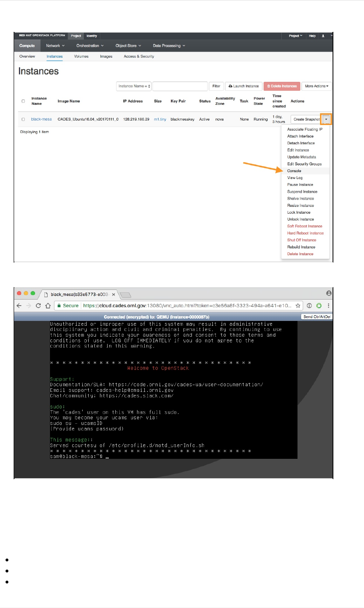The height and width of the screenshot is (608, 364).
Task: Click the Send CtrlAltDel button
Action: [317, 317]
